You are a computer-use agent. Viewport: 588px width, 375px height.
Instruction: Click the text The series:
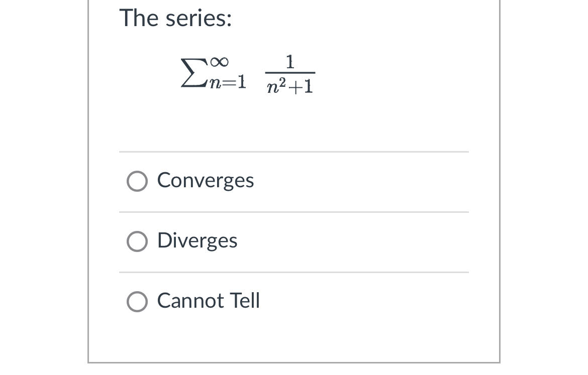175,18
